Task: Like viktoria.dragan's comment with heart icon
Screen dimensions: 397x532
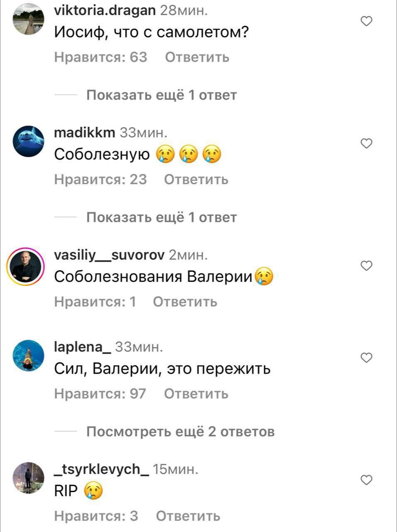Action: pyautogui.click(x=366, y=21)
